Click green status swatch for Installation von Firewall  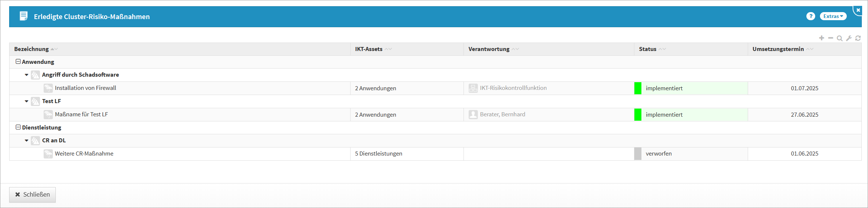[638, 88]
